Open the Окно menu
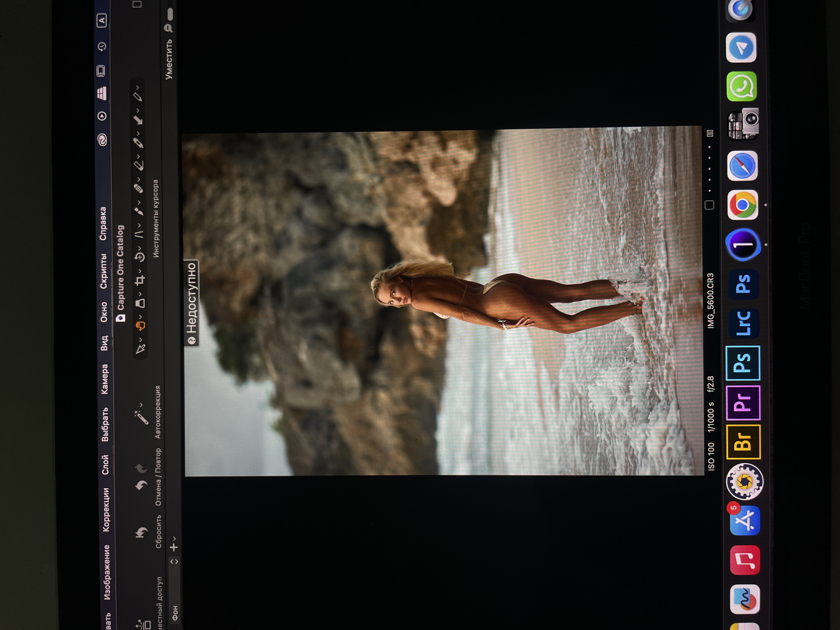 tap(104, 312)
